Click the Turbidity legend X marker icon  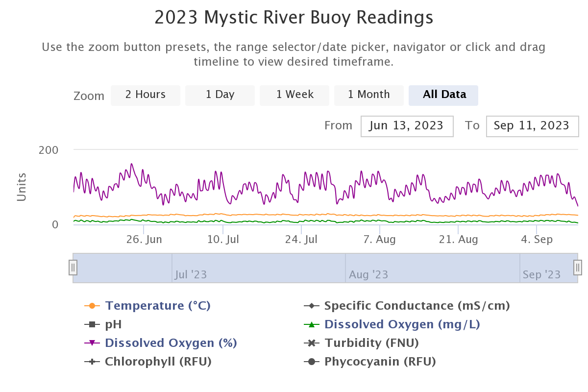(x=310, y=343)
